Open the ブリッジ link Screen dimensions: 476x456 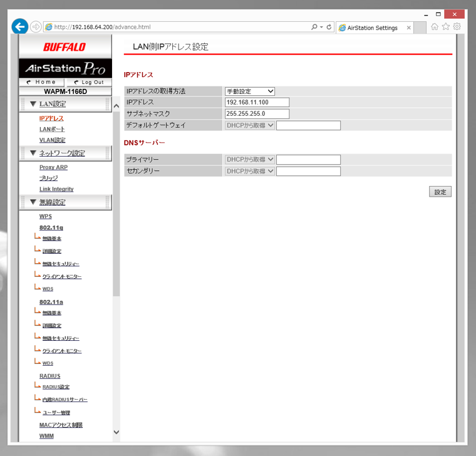(x=49, y=179)
